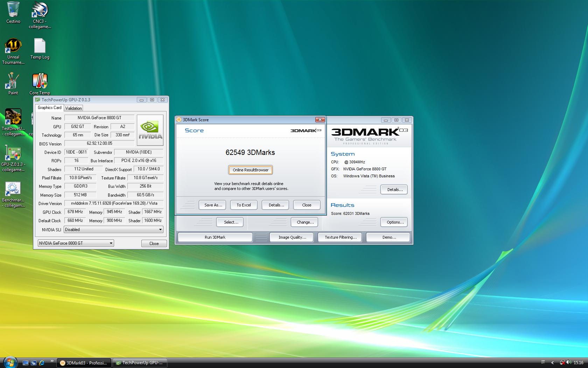Image resolution: width=588 pixels, height=368 pixels.
Task: Open the Cestino recycle bin icon
Action: click(13, 13)
